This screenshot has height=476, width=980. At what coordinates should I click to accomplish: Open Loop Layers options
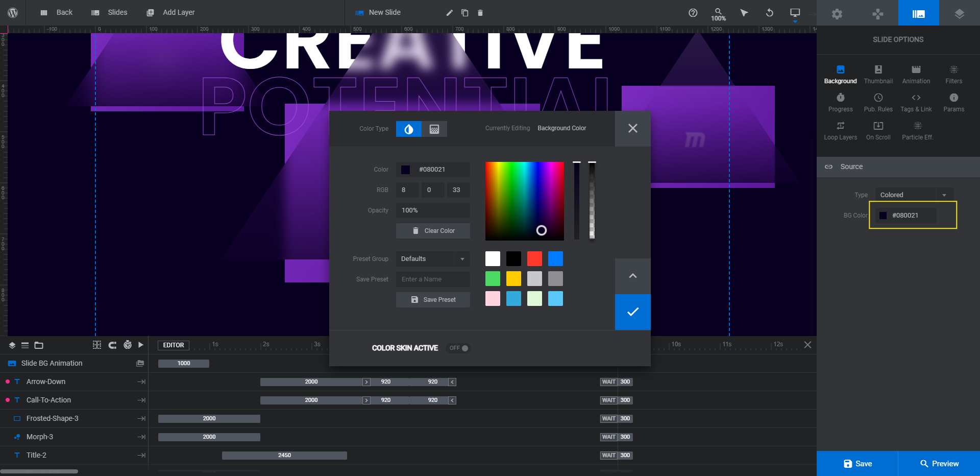pyautogui.click(x=841, y=131)
